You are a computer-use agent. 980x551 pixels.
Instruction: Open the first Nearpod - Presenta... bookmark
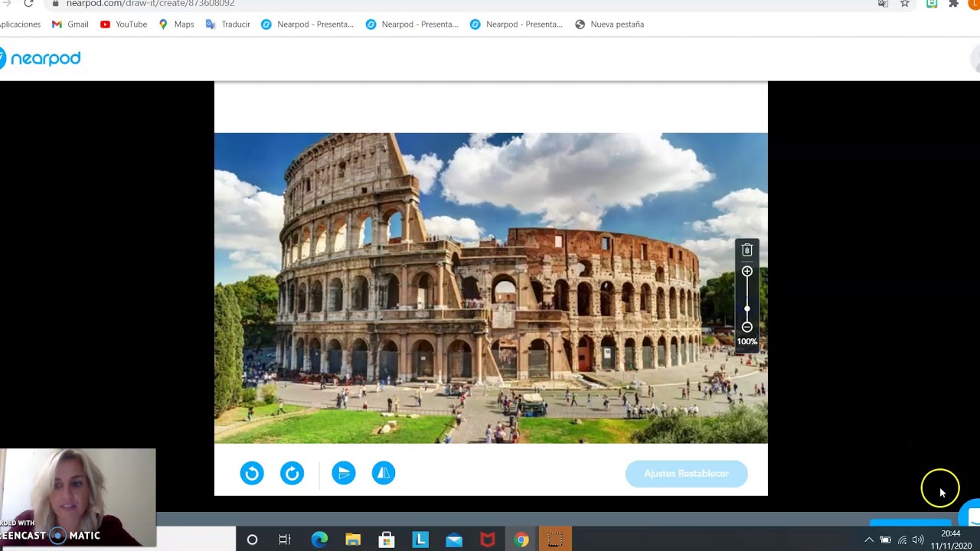307,24
